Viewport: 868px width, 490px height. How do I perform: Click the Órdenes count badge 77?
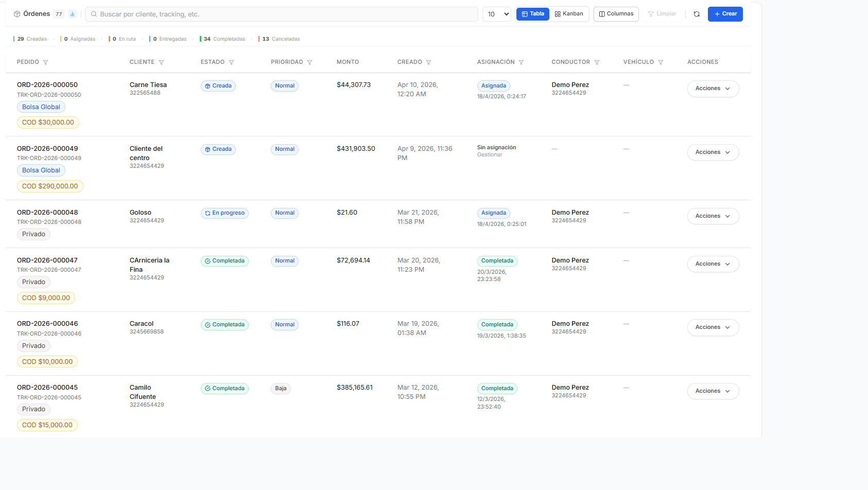click(59, 14)
